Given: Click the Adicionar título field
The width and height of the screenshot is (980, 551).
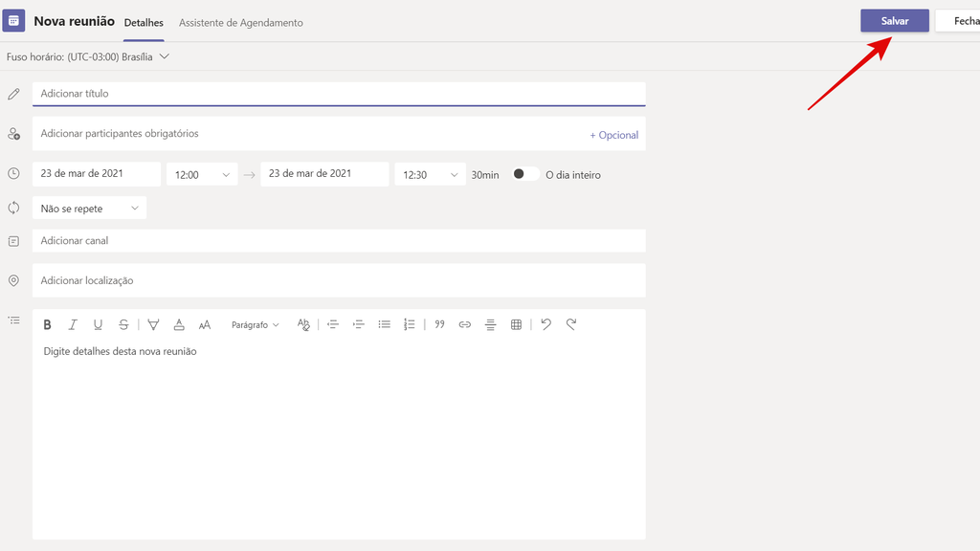Looking at the screenshot, I should point(339,94).
